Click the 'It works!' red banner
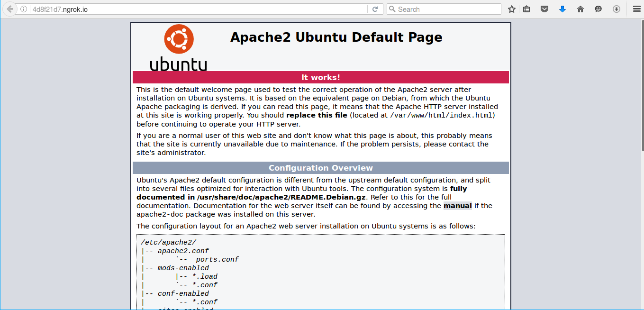644x310 pixels. pos(321,77)
